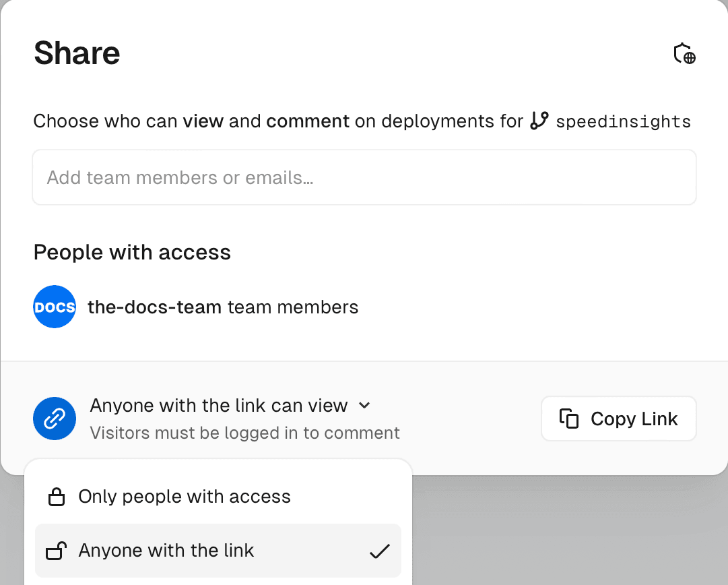The height and width of the screenshot is (585, 728).
Task: Click the checkmark next to Anyone with the link
Action: click(x=380, y=551)
